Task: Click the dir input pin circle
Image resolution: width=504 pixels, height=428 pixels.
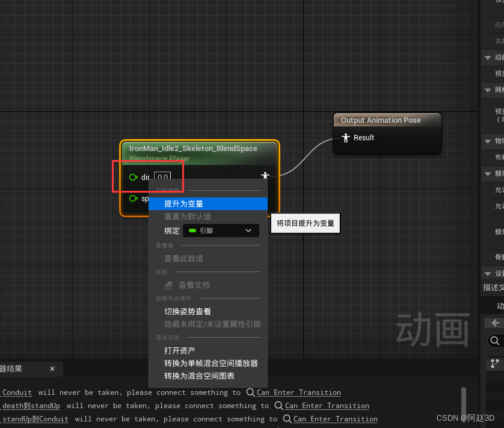Action: click(x=133, y=178)
